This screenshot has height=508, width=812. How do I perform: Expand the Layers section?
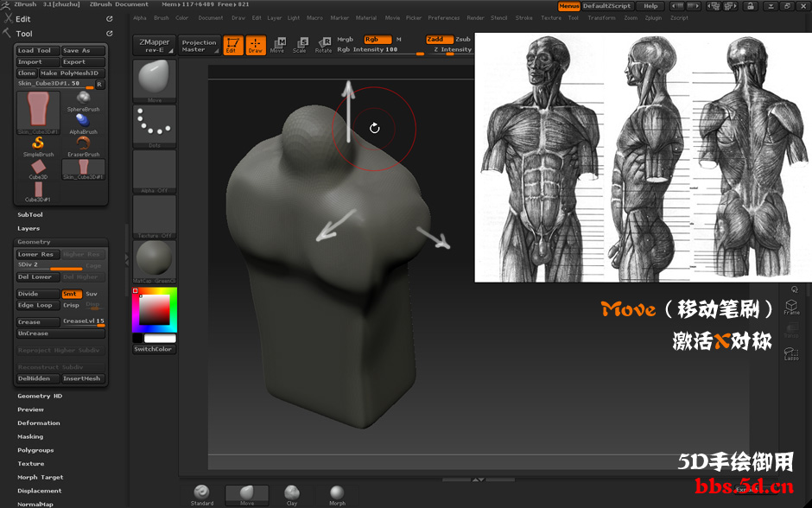[x=29, y=228]
